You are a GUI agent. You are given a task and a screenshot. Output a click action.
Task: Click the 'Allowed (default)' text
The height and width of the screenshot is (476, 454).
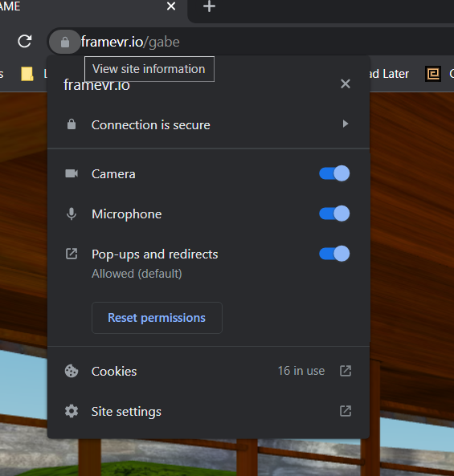137,274
